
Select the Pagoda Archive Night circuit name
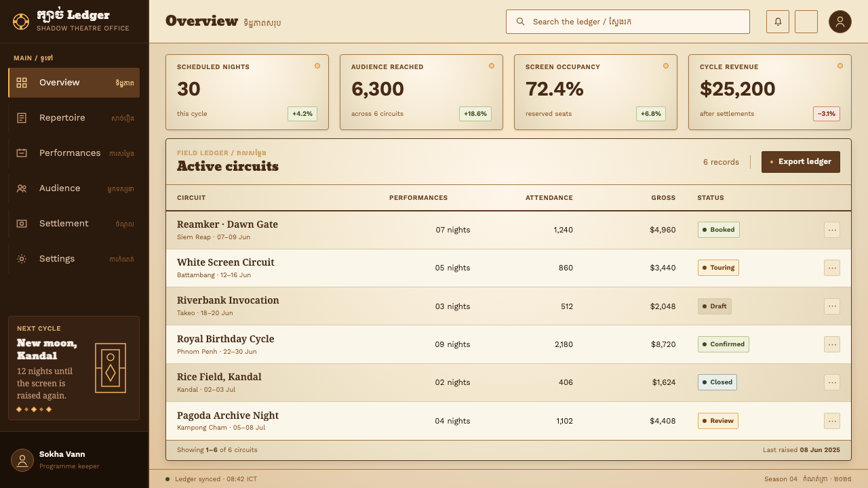pos(228,415)
